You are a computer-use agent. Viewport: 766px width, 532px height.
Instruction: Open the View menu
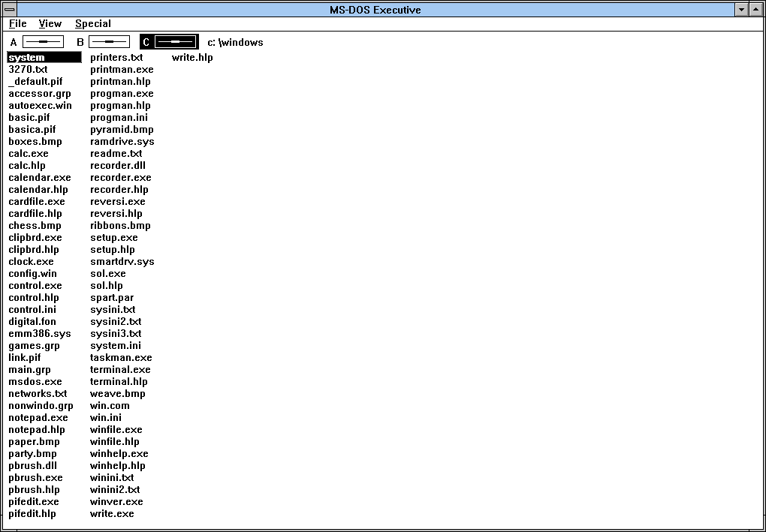50,23
